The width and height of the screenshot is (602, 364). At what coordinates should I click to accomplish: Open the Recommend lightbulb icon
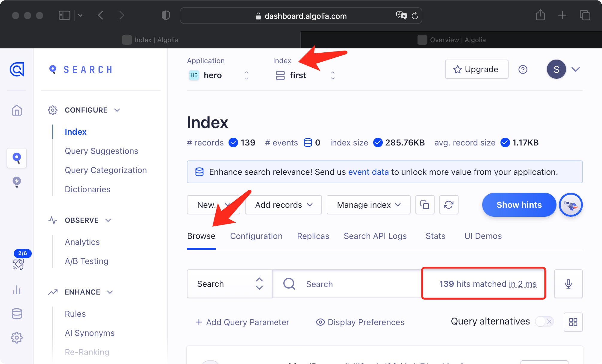[17, 182]
